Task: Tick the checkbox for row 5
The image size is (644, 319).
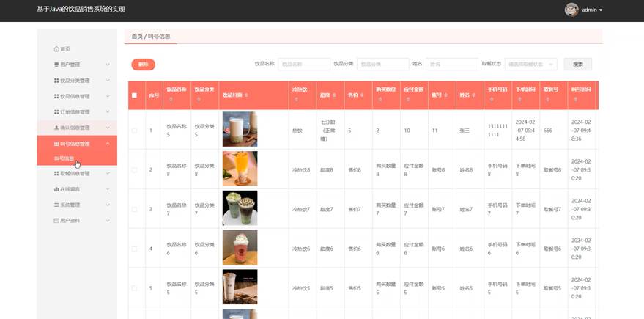Action: pos(134,288)
